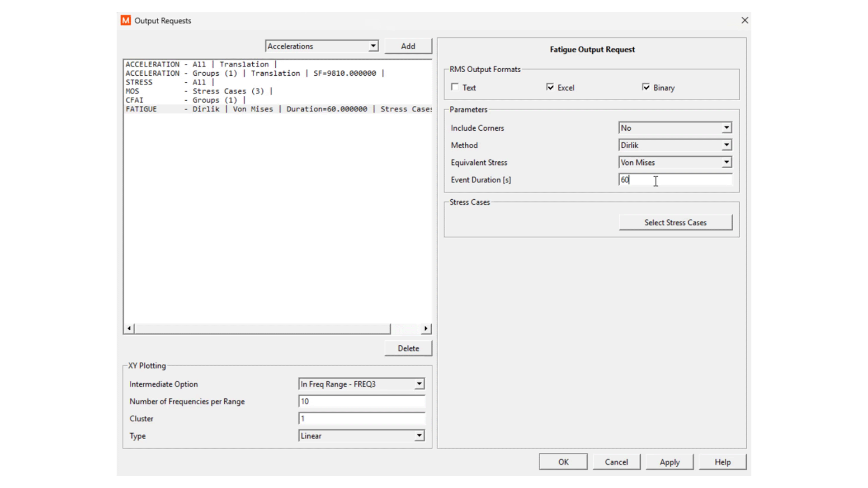The width and height of the screenshot is (868, 488).
Task: Open the Accelerations request type dropdown
Action: coord(373,46)
